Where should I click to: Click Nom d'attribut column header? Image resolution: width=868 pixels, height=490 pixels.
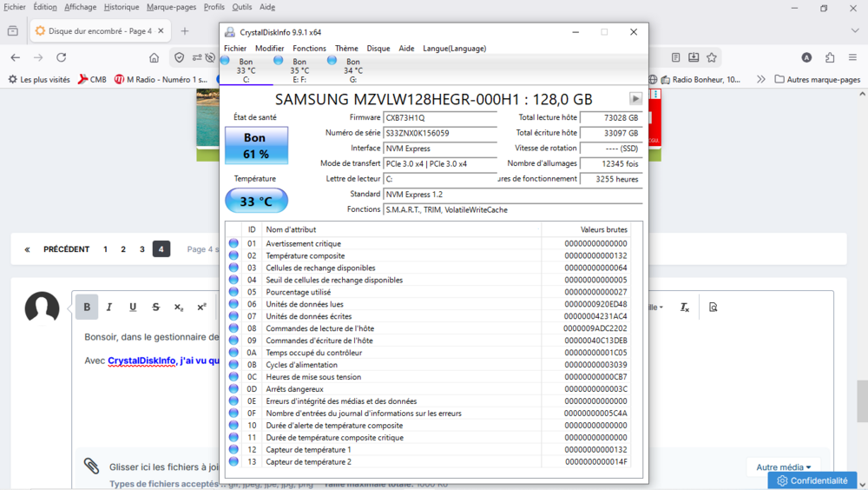[x=403, y=229]
